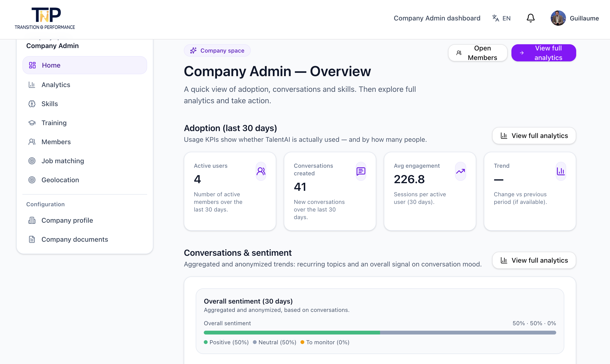This screenshot has width=610, height=364.
Task: Click the Conversations created chat icon
Action: tap(361, 171)
